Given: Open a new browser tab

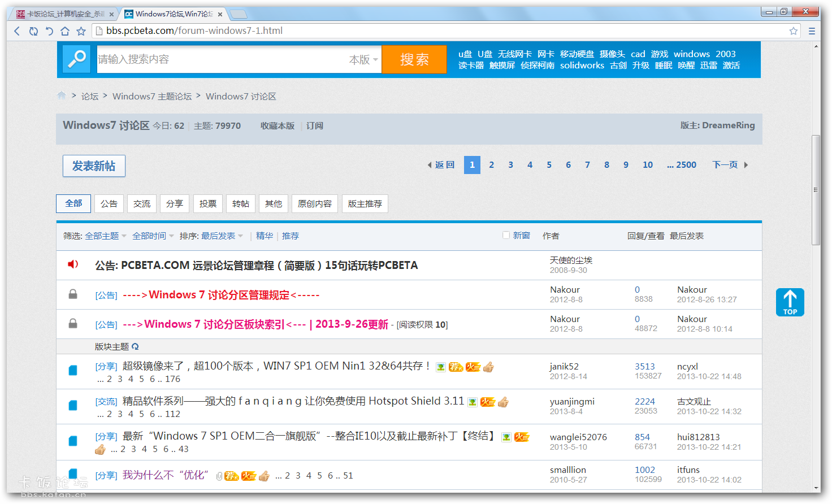Looking at the screenshot, I should point(239,14).
